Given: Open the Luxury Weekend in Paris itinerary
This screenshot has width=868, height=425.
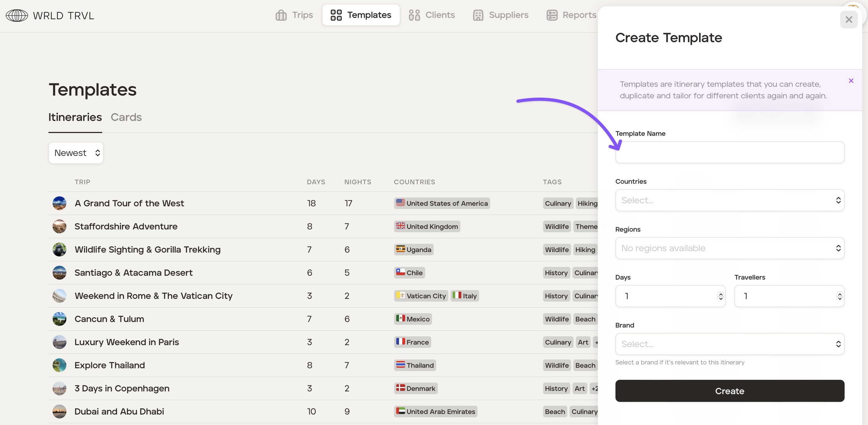Looking at the screenshot, I should click(126, 342).
